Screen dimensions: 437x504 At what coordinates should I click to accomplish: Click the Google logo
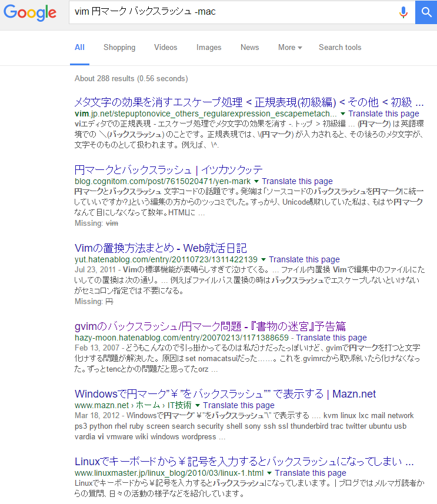tap(30, 12)
